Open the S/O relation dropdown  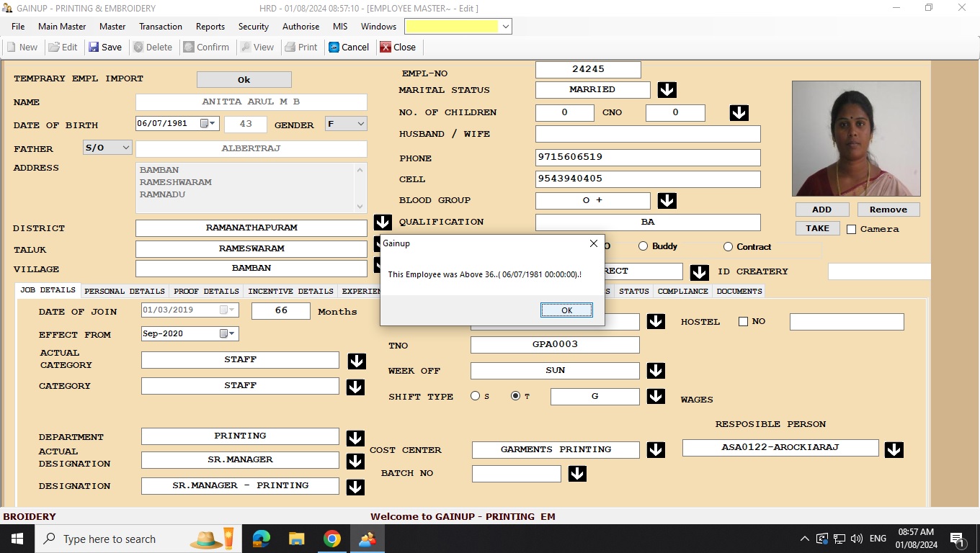pos(126,148)
